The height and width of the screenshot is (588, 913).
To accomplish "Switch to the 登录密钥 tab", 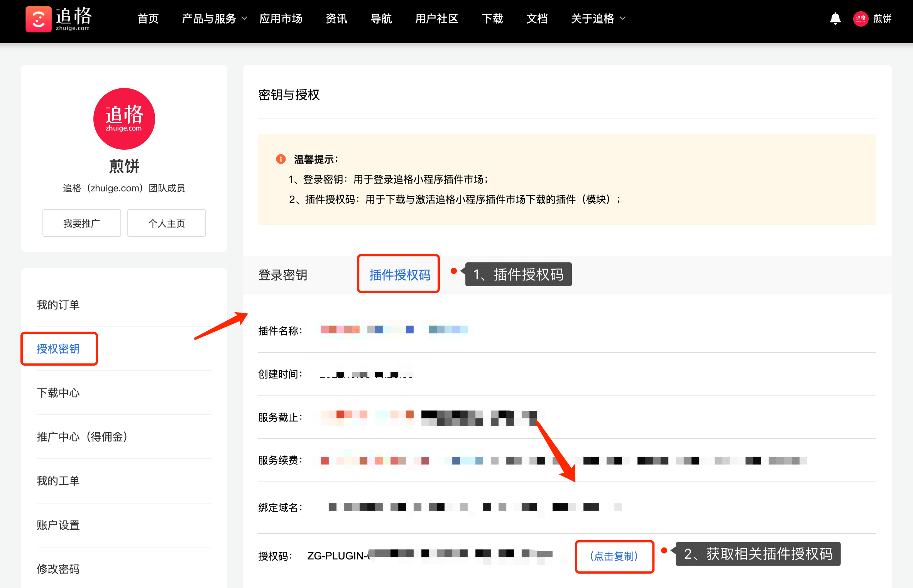I will click(x=283, y=275).
